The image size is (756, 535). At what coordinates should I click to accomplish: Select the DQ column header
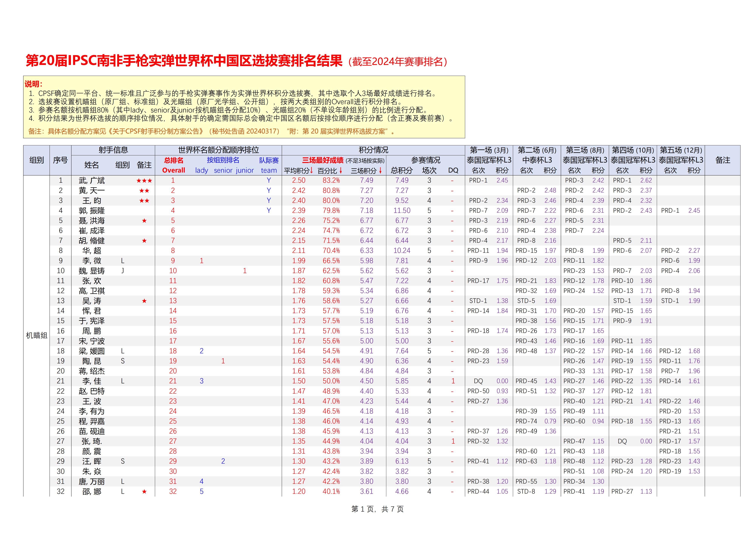click(453, 170)
